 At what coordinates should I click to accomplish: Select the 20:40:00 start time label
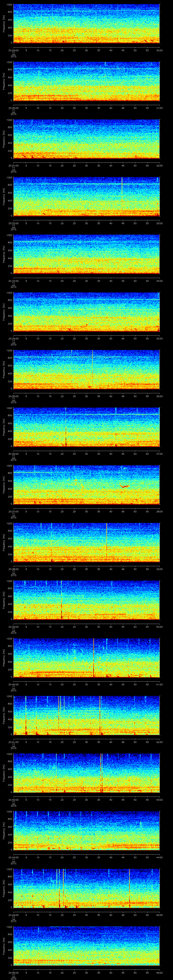point(13,684)
